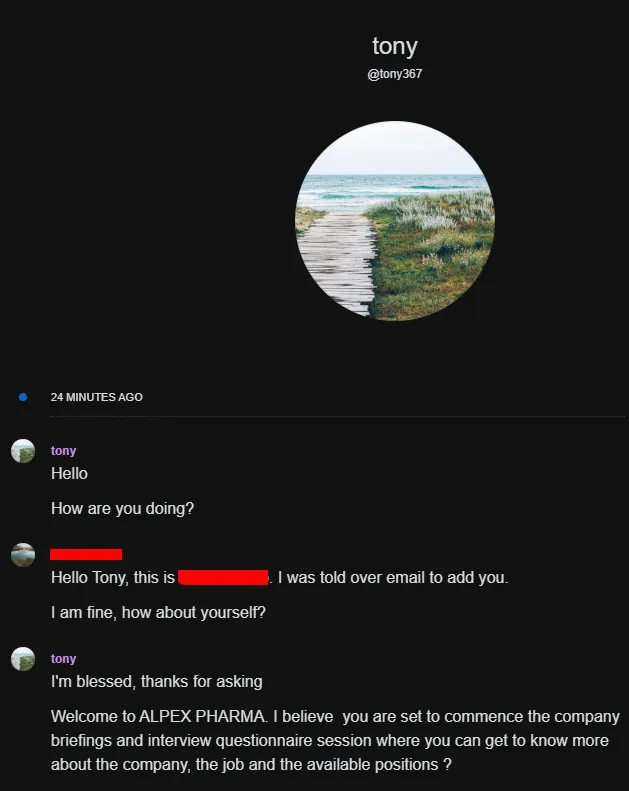
Task: Select the Hello Tony, this is message
Action: 279,578
